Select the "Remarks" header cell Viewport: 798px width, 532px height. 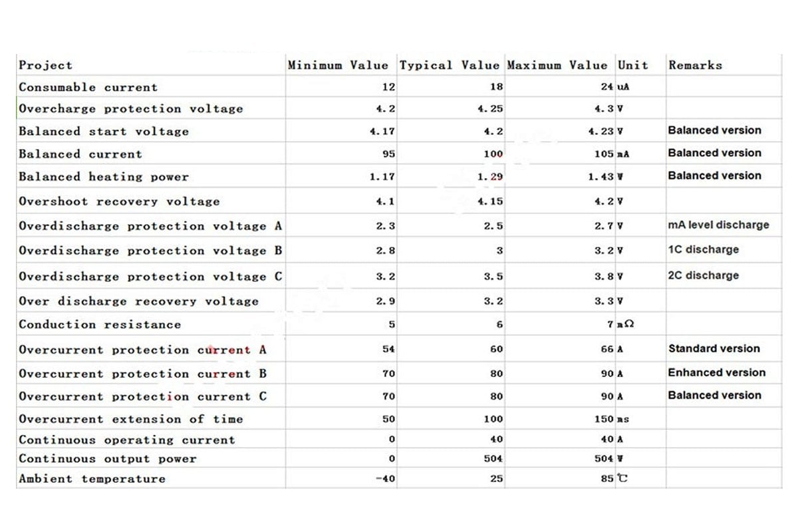(x=695, y=65)
